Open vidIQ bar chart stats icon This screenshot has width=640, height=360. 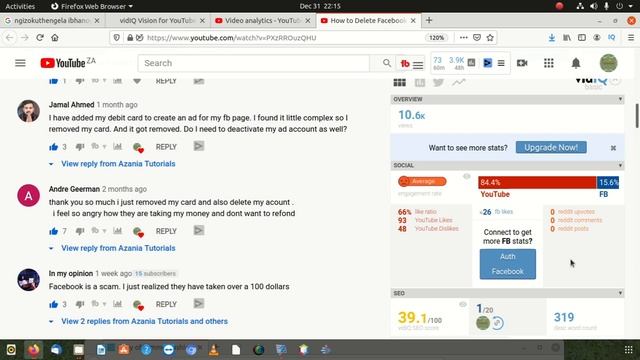(x=471, y=63)
